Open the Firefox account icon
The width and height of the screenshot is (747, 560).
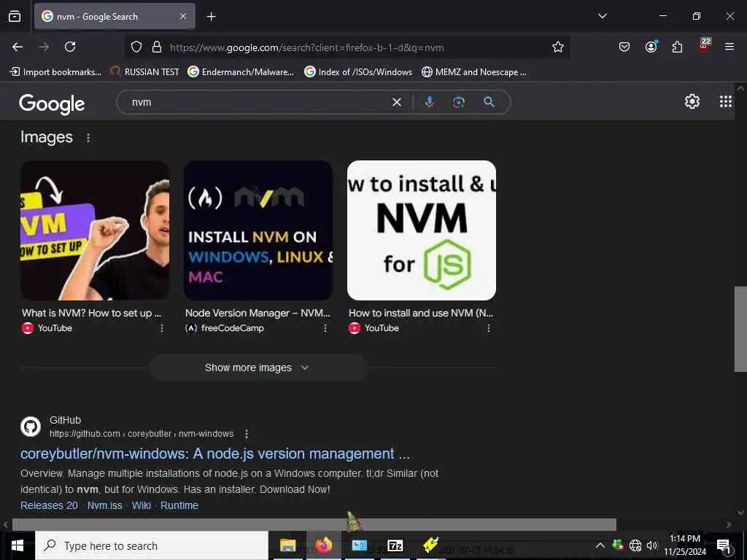[x=651, y=47]
